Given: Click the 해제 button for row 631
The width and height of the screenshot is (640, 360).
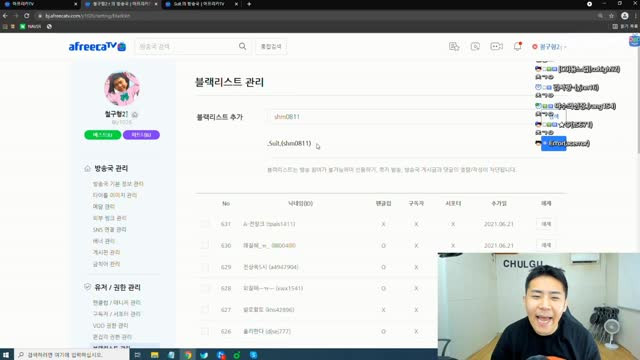Looking at the screenshot, I should (x=546, y=224).
